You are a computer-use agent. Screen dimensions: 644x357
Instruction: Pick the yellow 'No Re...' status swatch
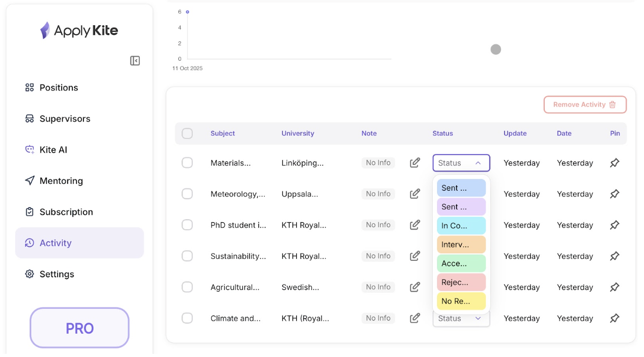pyautogui.click(x=461, y=301)
